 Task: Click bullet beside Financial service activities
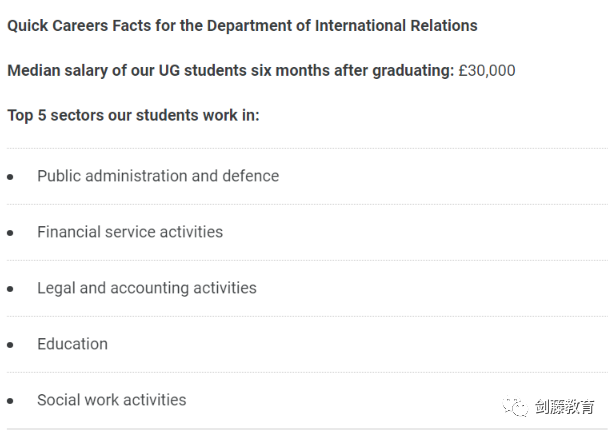[x=10, y=233]
